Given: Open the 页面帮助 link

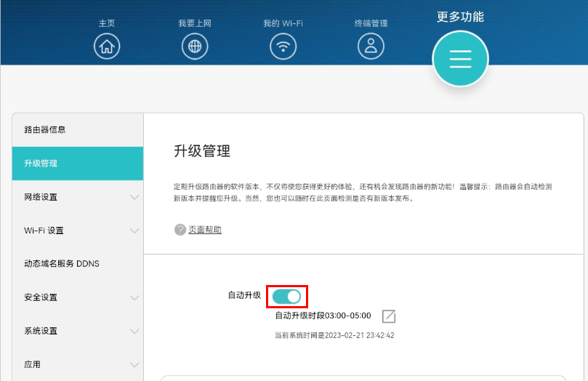Looking at the screenshot, I should click(x=205, y=230).
